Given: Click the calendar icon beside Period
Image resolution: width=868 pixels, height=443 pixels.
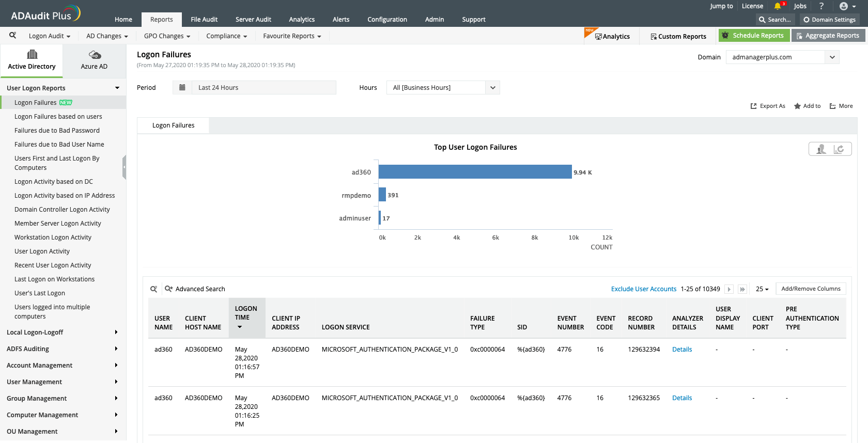Looking at the screenshot, I should (x=182, y=88).
